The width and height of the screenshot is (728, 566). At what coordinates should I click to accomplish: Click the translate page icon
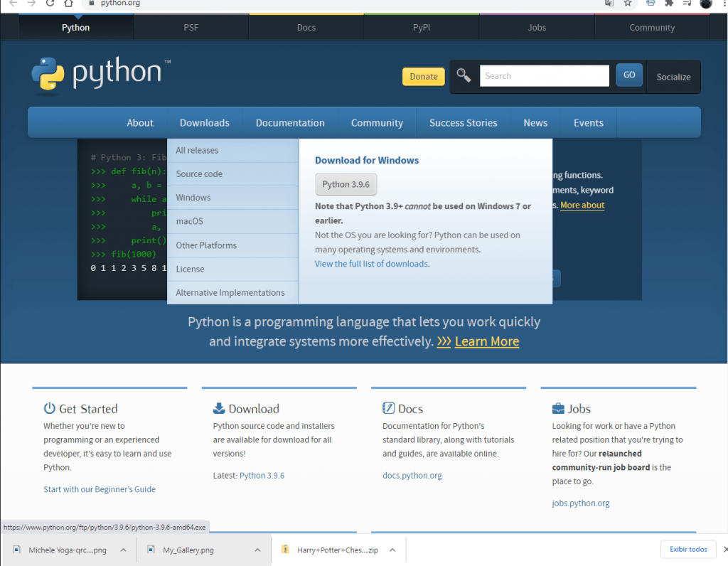coord(609,3)
